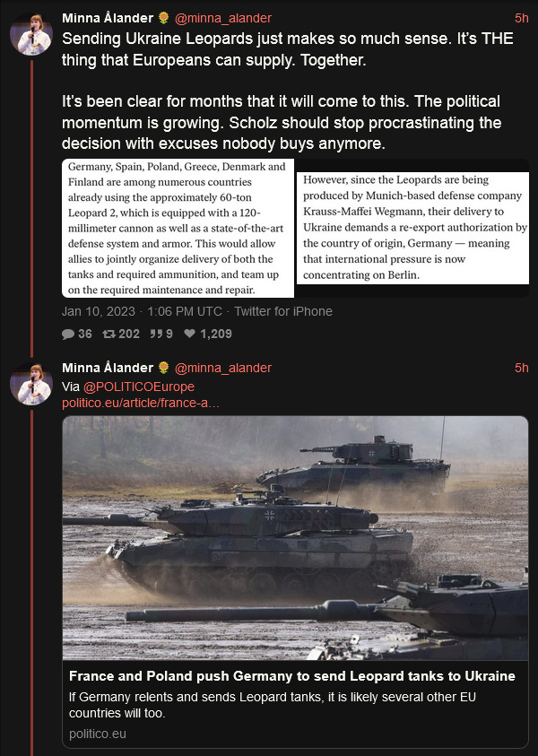Enlarge the right excerpt image about Krauss-Maffei Wegmann

click(x=412, y=228)
